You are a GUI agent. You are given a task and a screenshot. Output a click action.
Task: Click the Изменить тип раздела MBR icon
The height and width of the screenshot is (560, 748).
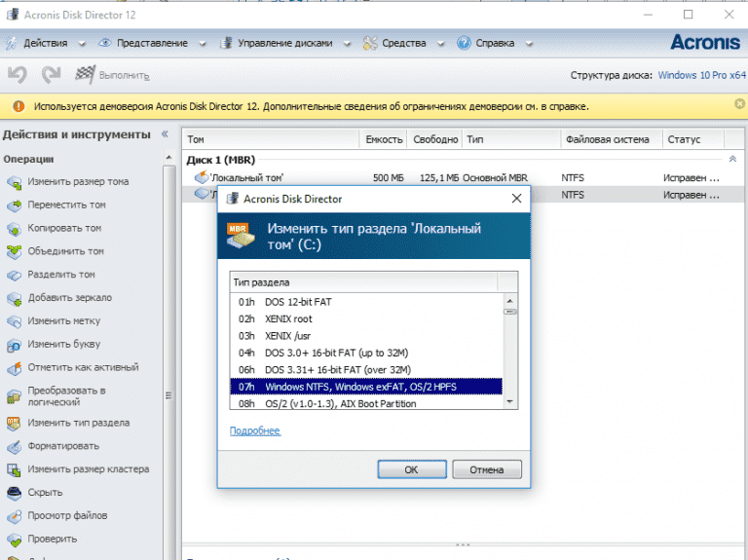15,423
